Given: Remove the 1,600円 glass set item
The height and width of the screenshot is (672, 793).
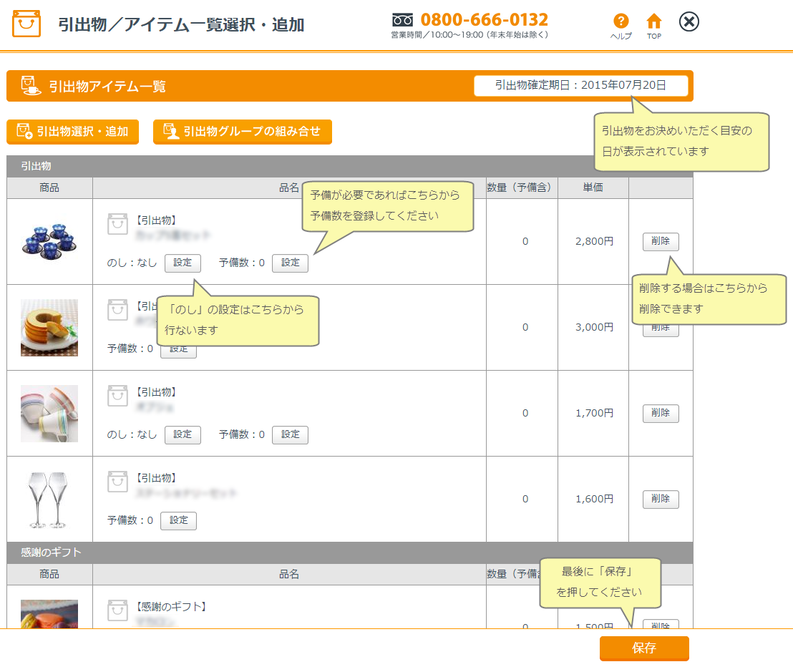Looking at the screenshot, I should click(660, 500).
